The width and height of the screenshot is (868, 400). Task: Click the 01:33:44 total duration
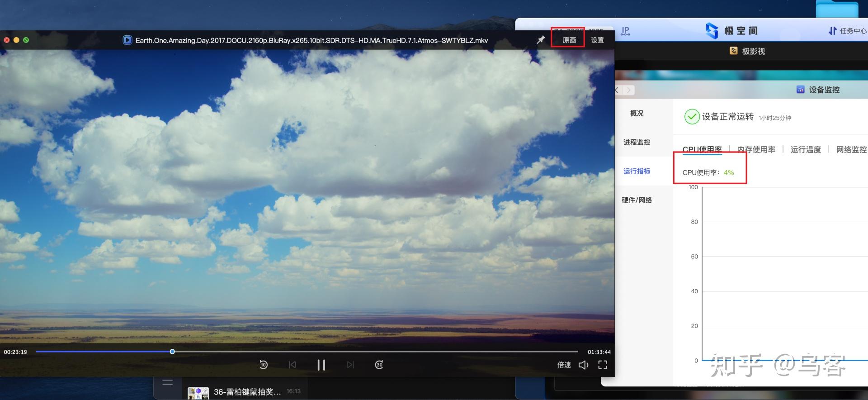[x=599, y=352]
